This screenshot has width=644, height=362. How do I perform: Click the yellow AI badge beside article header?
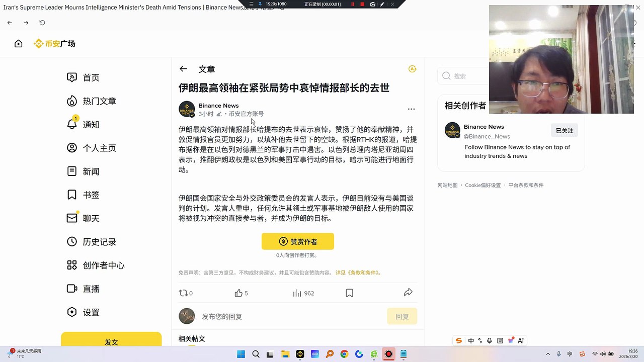pyautogui.click(x=413, y=69)
